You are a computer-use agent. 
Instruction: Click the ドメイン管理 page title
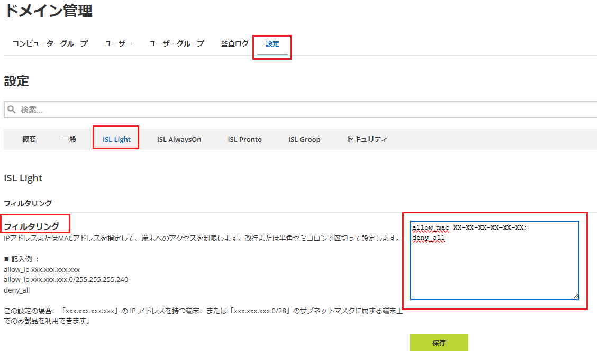pyautogui.click(x=48, y=11)
